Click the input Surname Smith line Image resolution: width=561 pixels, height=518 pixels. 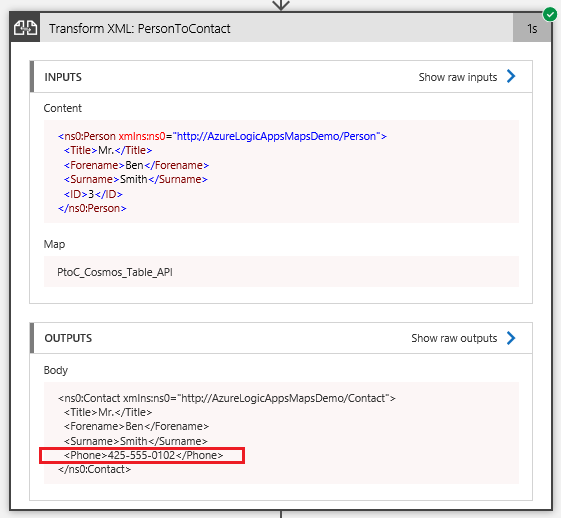click(x=136, y=179)
